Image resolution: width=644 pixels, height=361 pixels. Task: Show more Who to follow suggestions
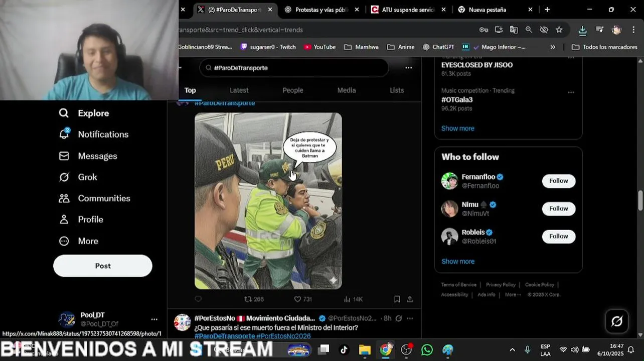click(458, 261)
